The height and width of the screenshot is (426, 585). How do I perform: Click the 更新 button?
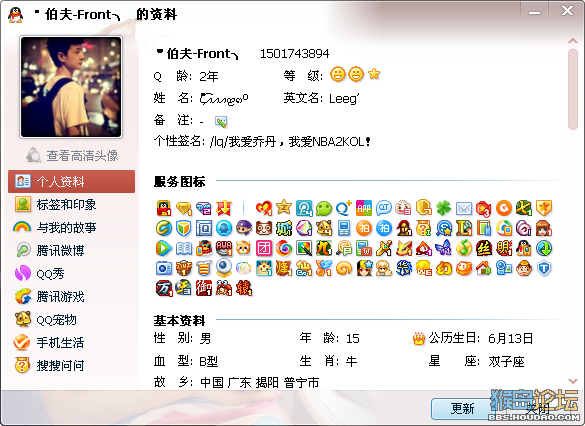point(462,408)
